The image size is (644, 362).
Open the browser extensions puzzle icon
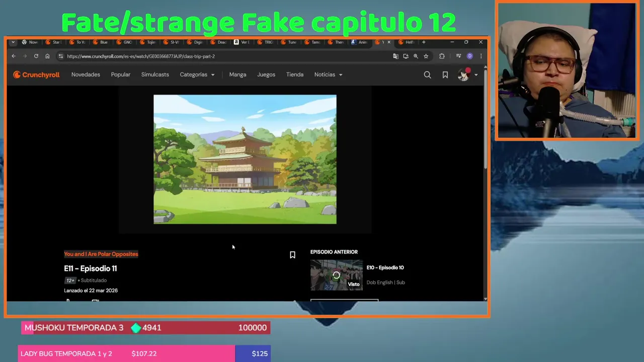click(x=442, y=56)
